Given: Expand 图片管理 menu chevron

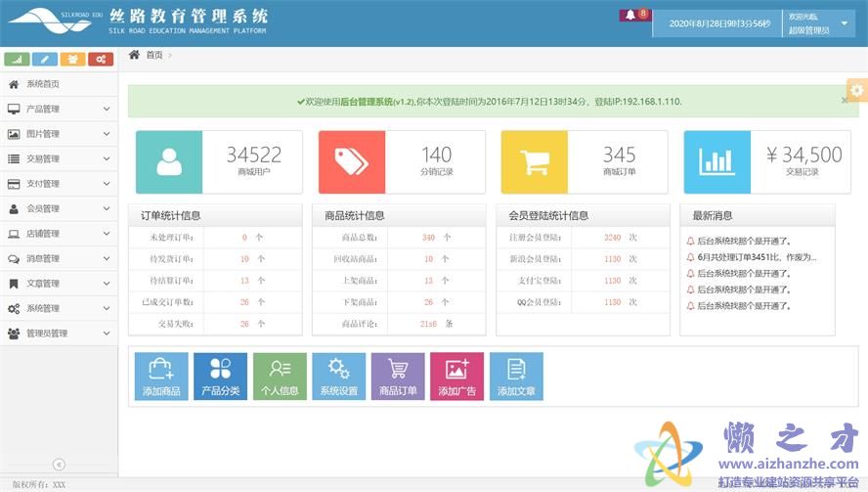Looking at the screenshot, I should coord(107,134).
